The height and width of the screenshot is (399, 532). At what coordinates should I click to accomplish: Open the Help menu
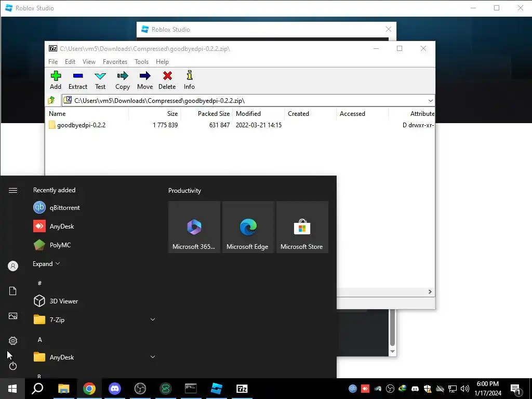(x=162, y=62)
